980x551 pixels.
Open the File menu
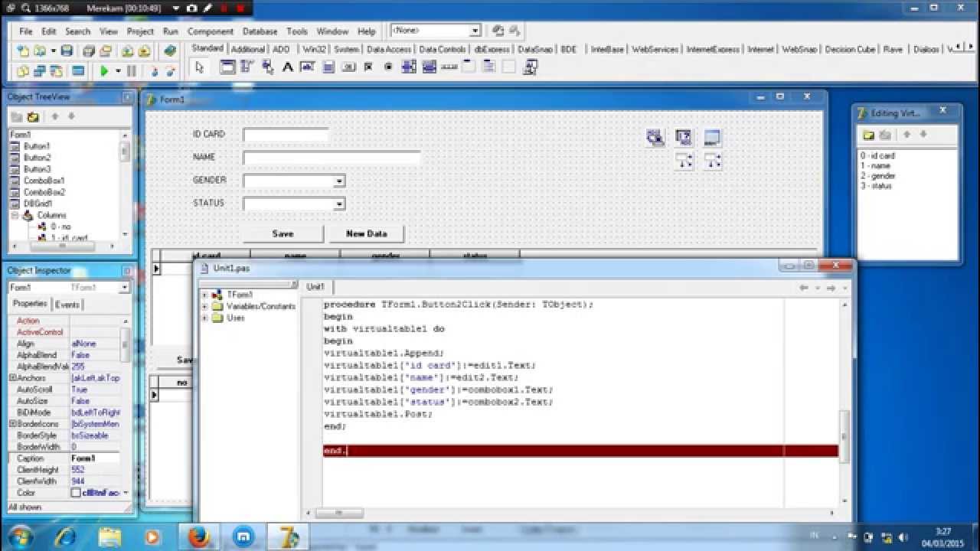click(26, 31)
